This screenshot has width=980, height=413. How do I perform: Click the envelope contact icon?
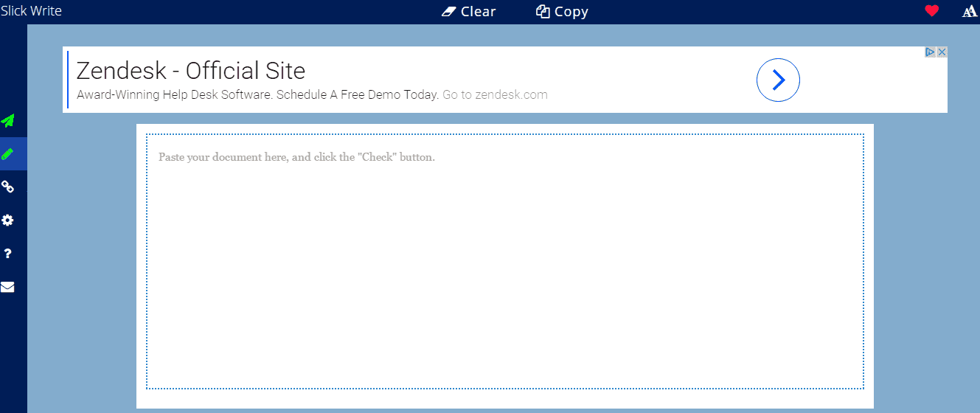tap(8, 287)
